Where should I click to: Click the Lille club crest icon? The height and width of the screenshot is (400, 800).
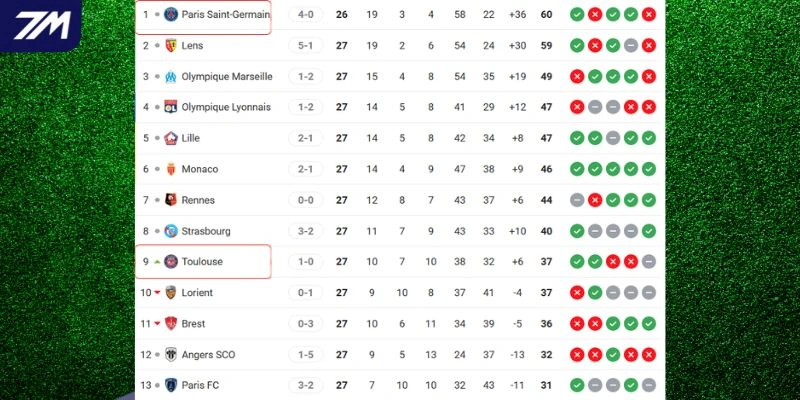pos(171,139)
